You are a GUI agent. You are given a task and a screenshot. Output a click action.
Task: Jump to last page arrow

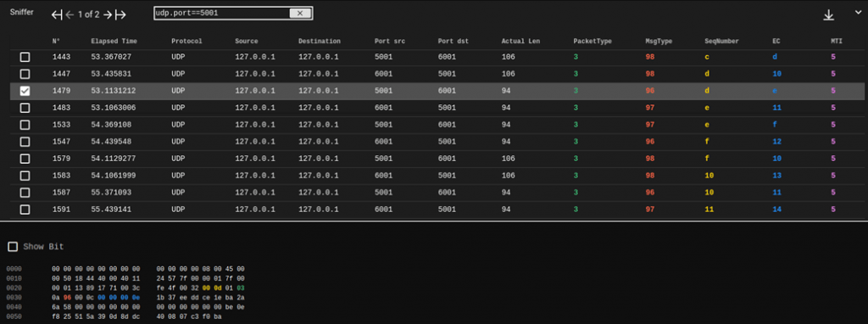tap(120, 15)
